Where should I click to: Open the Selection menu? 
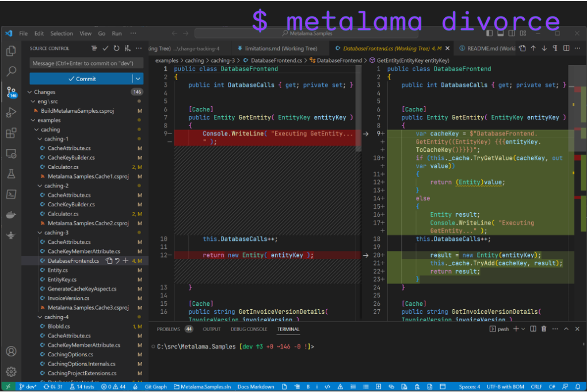pyautogui.click(x=62, y=33)
